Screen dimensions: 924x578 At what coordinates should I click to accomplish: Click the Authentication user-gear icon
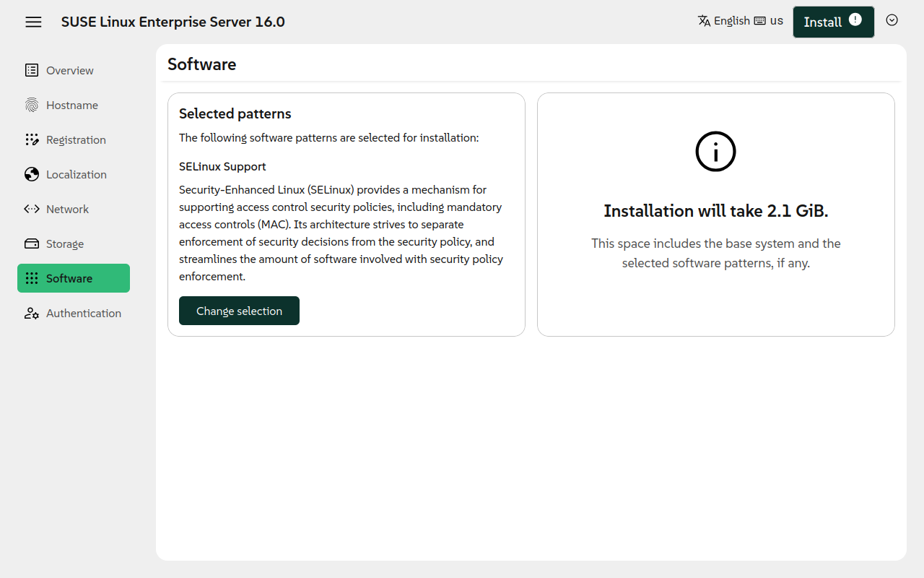(x=32, y=314)
